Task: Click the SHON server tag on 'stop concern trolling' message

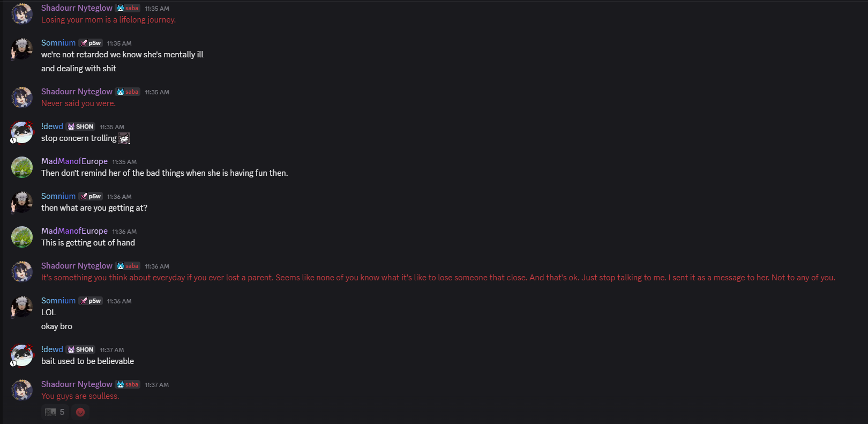Action: (81, 127)
